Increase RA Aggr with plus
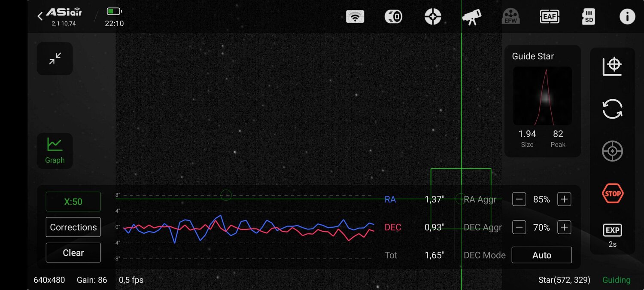 pyautogui.click(x=564, y=199)
